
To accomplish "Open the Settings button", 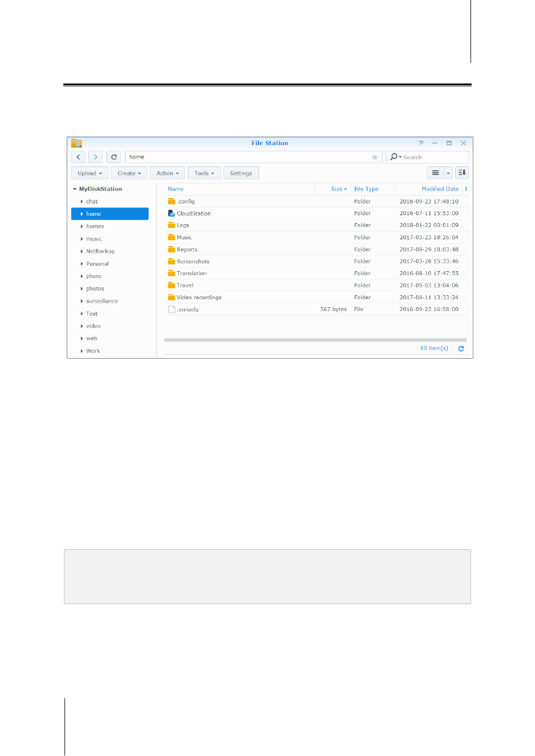I will pos(241,173).
